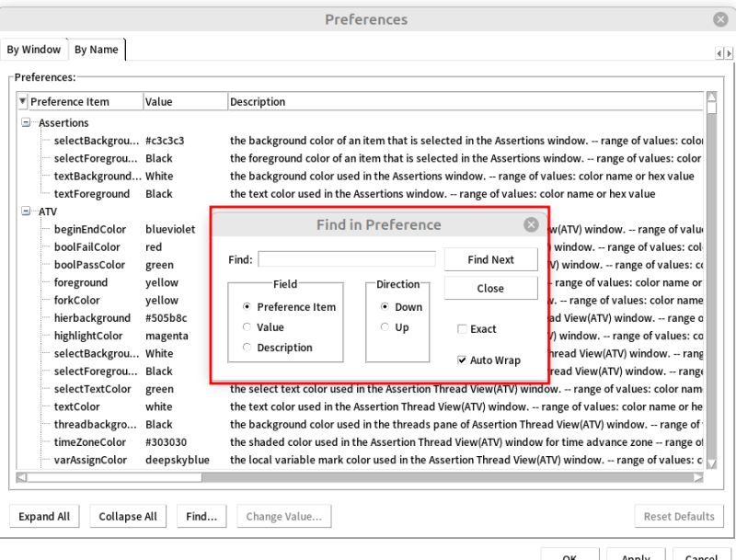
Task: Select the textForeground row under Assertions
Action: click(360, 194)
